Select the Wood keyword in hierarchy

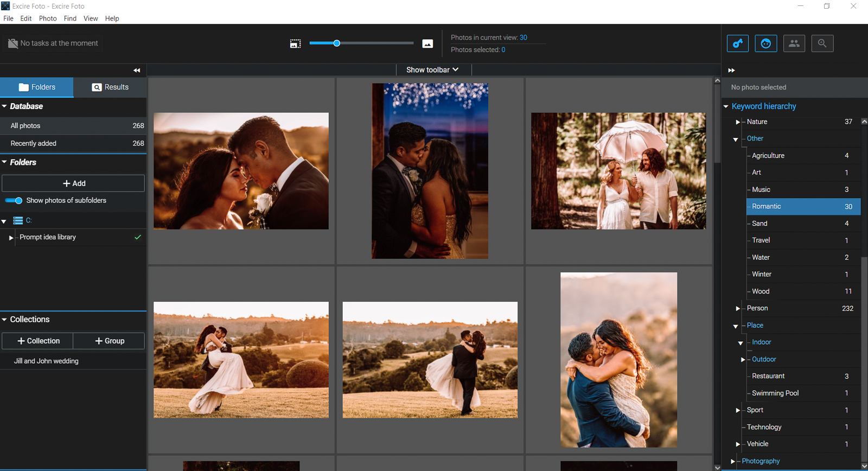click(x=761, y=291)
